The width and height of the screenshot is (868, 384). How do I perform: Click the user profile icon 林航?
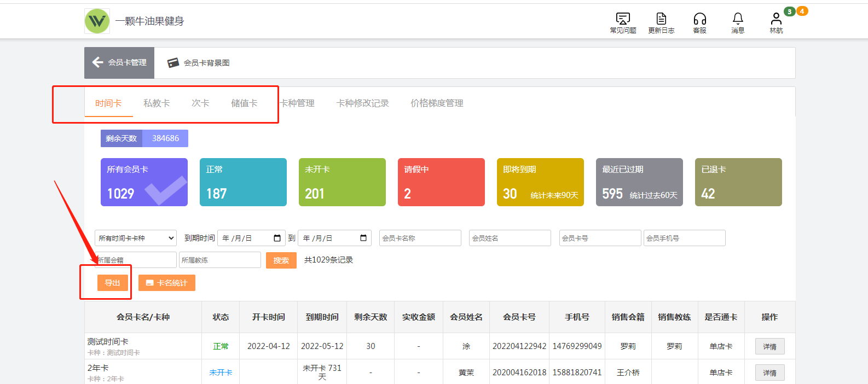coord(776,20)
